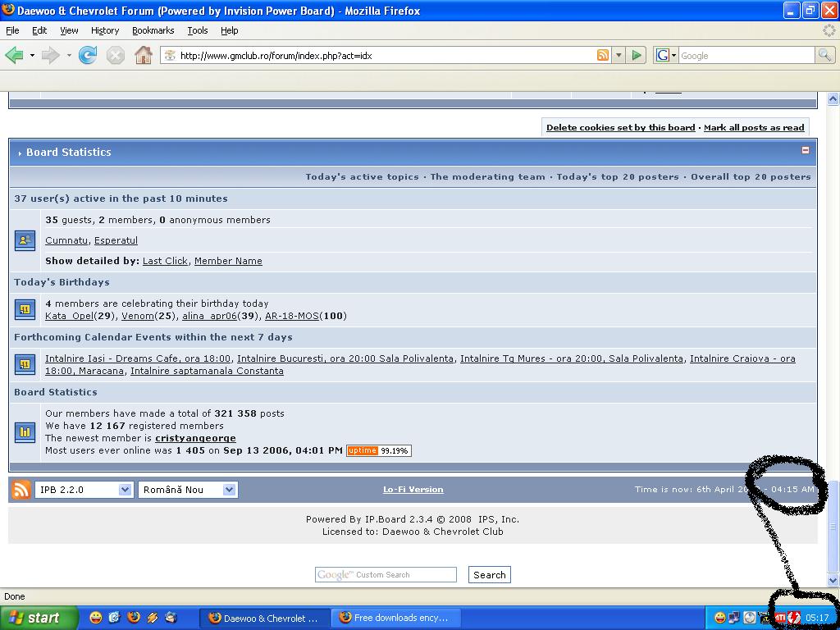Click the Forward arrow button
Screen dimensions: 840x630
pyautogui.click(x=50, y=55)
